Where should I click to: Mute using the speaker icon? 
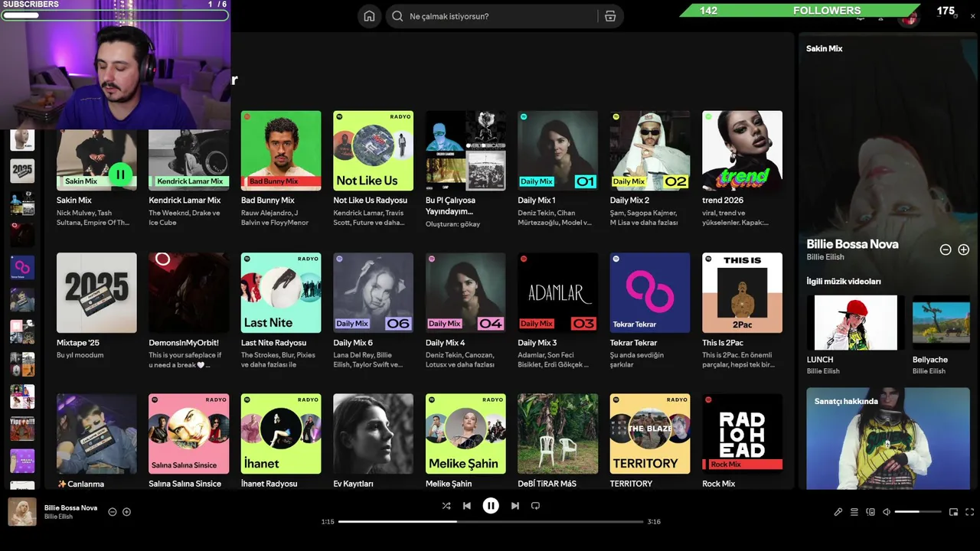[887, 512]
